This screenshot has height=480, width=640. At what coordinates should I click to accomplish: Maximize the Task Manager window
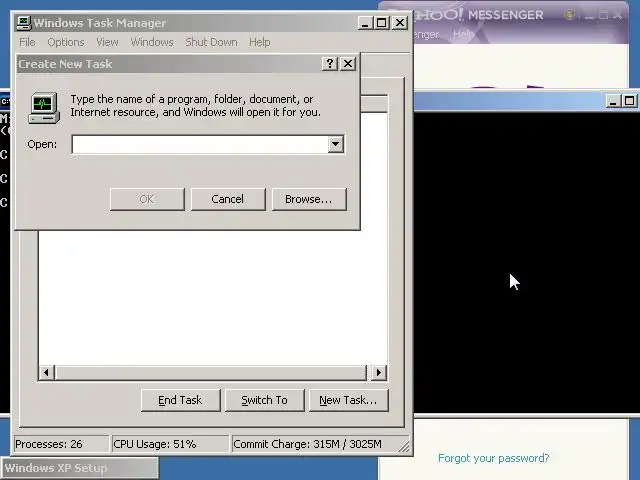[382, 23]
